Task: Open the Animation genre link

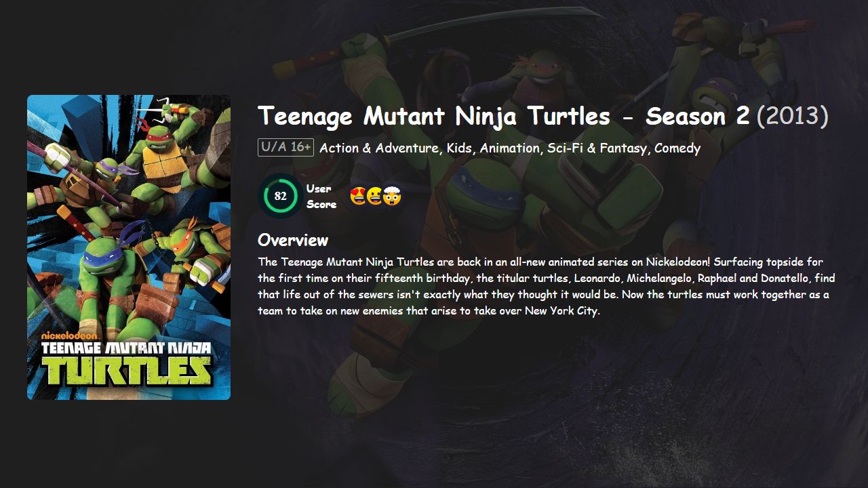Action: (x=510, y=148)
